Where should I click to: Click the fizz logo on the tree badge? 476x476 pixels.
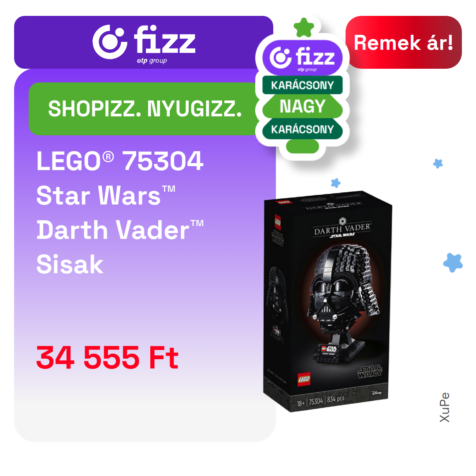pos(302,58)
